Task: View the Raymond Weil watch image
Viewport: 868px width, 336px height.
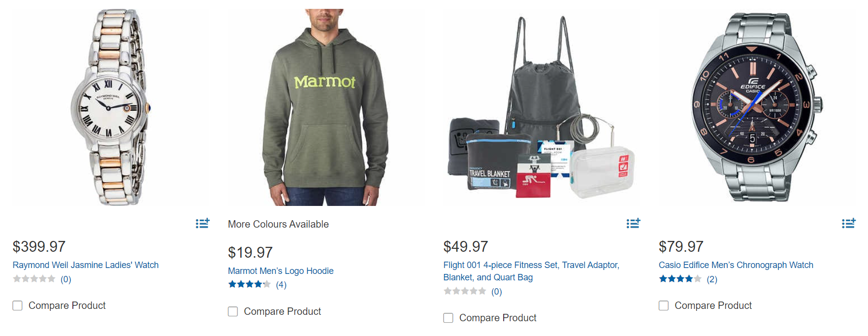Action: tap(110, 107)
